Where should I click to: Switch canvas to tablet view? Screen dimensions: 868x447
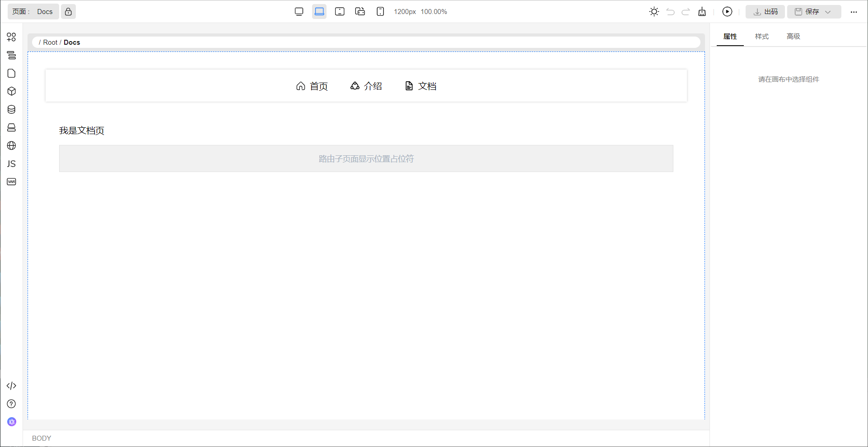[340, 12]
